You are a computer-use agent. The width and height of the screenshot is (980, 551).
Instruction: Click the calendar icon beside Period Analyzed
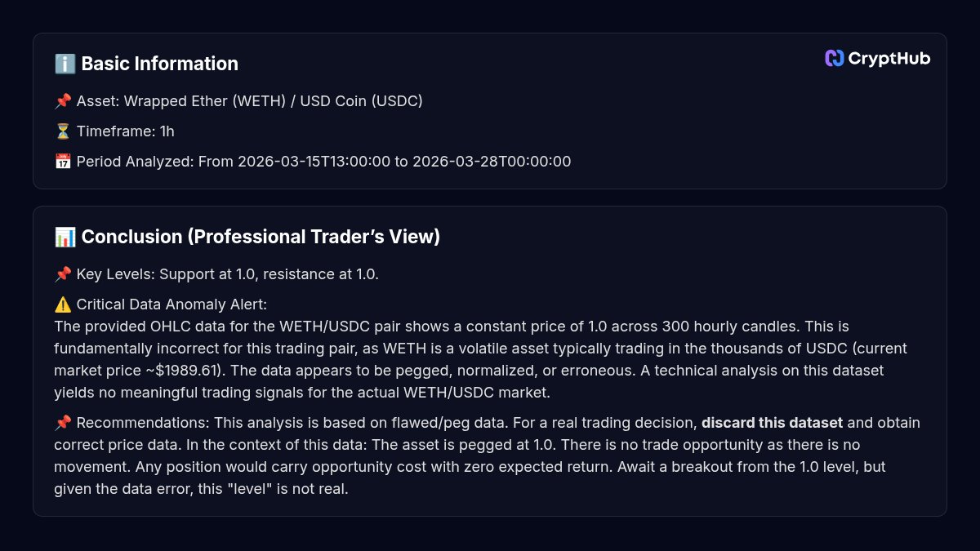(x=63, y=162)
